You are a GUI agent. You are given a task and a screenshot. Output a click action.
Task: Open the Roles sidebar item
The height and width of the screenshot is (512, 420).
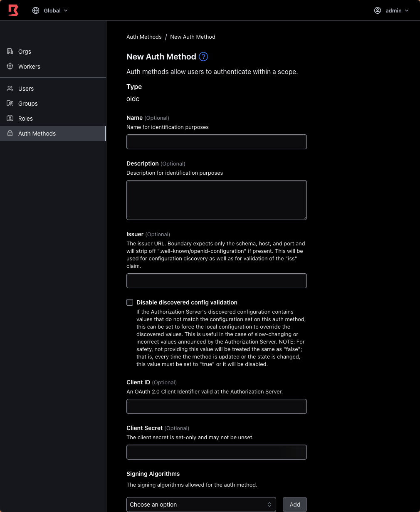[x=53, y=119]
